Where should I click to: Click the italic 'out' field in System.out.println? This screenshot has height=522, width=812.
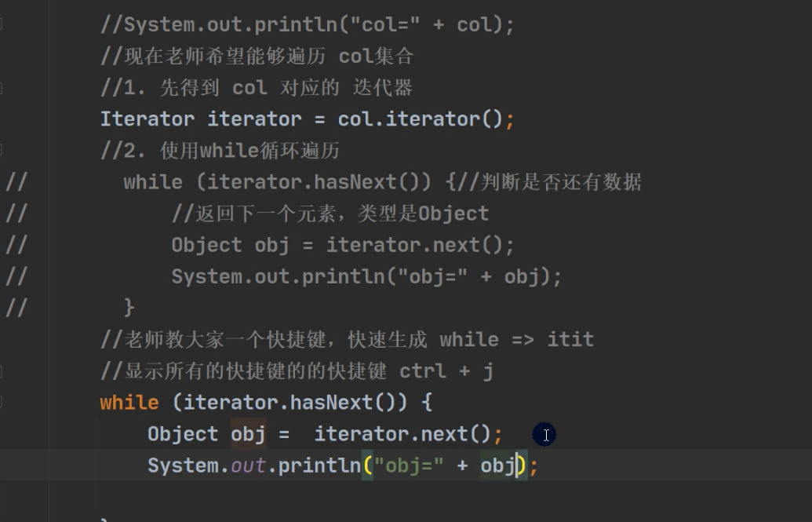pos(249,465)
